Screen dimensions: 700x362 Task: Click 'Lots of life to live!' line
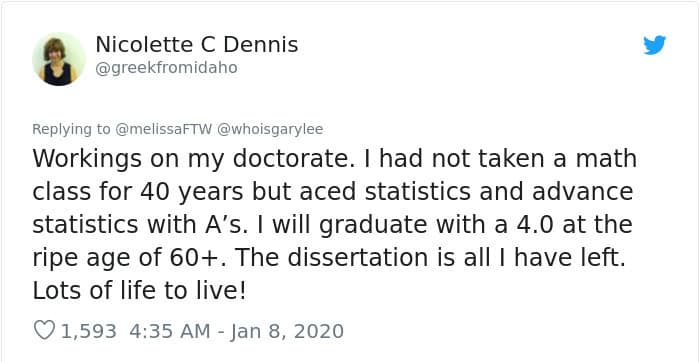(x=139, y=291)
